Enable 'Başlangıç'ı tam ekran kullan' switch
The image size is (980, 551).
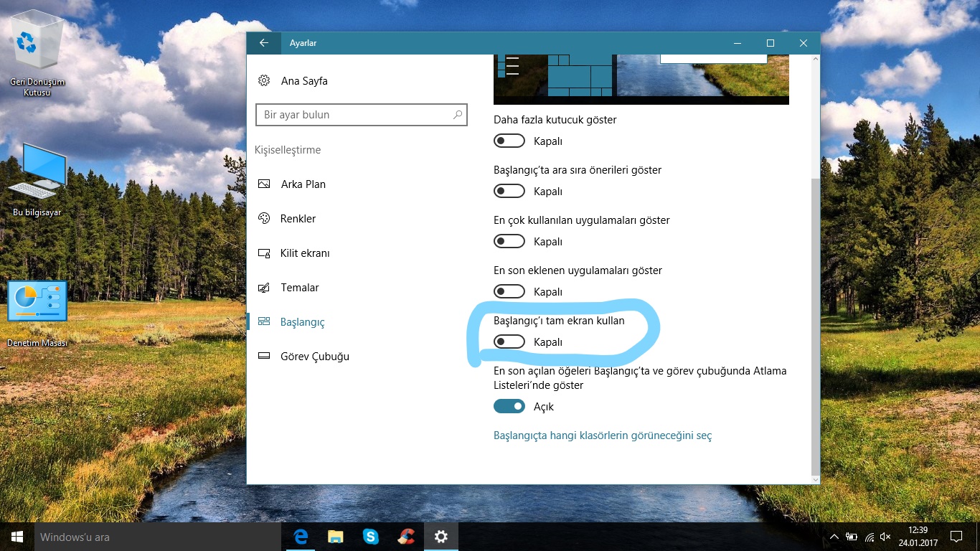pyautogui.click(x=509, y=342)
